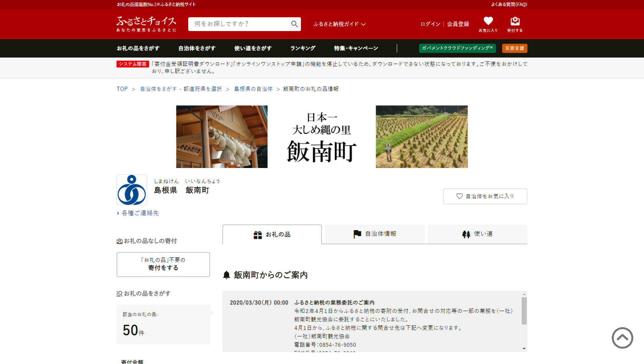Click the announcement box scrollbar thumb
This screenshot has width=644, height=364.
click(x=524, y=311)
